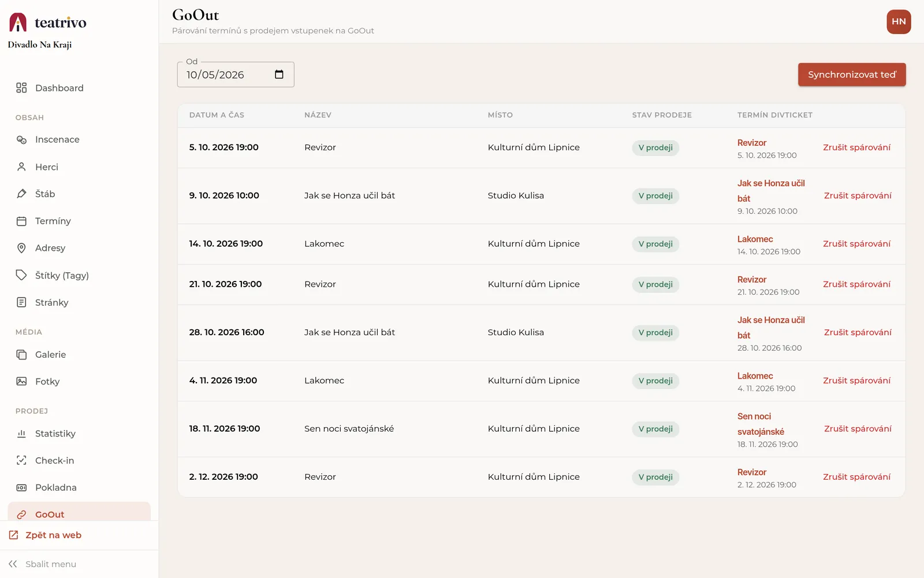924x578 pixels.
Task: Click the teatrivo logo
Action: pos(47,23)
